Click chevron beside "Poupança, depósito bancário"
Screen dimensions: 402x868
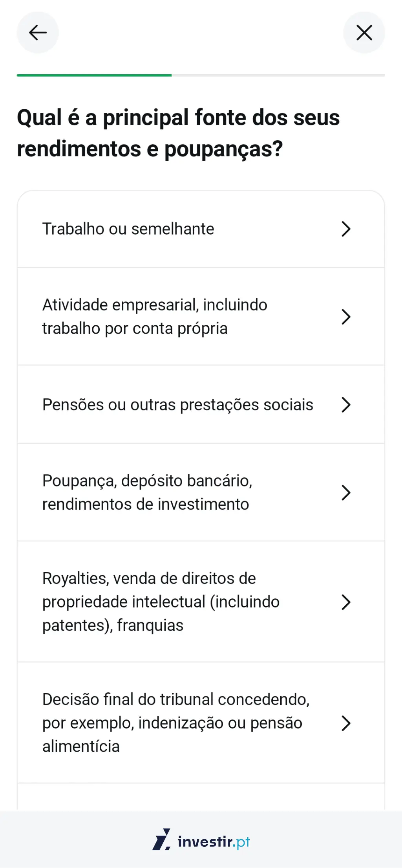coord(345,492)
